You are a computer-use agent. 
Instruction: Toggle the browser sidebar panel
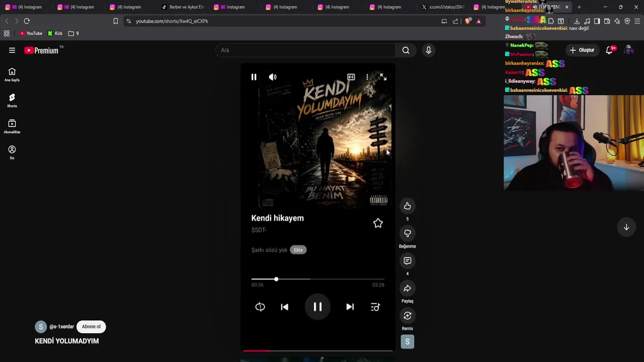coord(597,21)
